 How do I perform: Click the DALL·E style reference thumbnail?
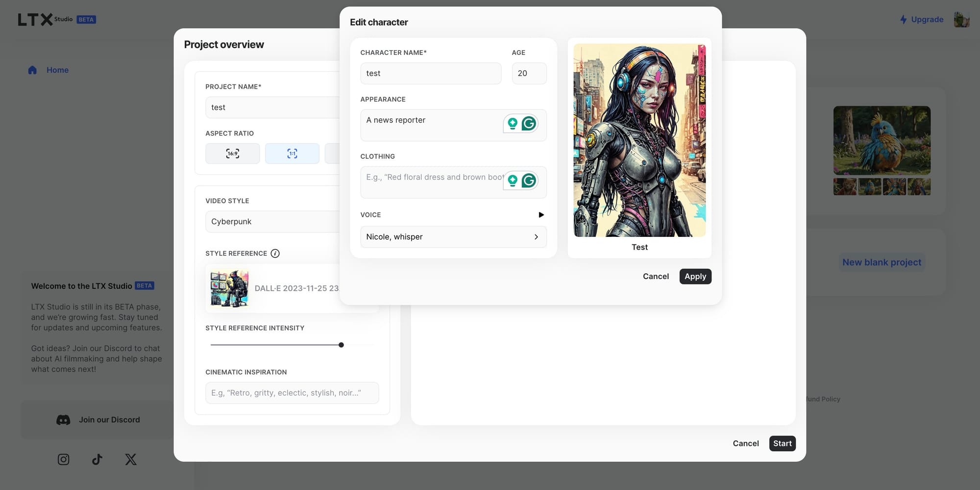tap(229, 288)
